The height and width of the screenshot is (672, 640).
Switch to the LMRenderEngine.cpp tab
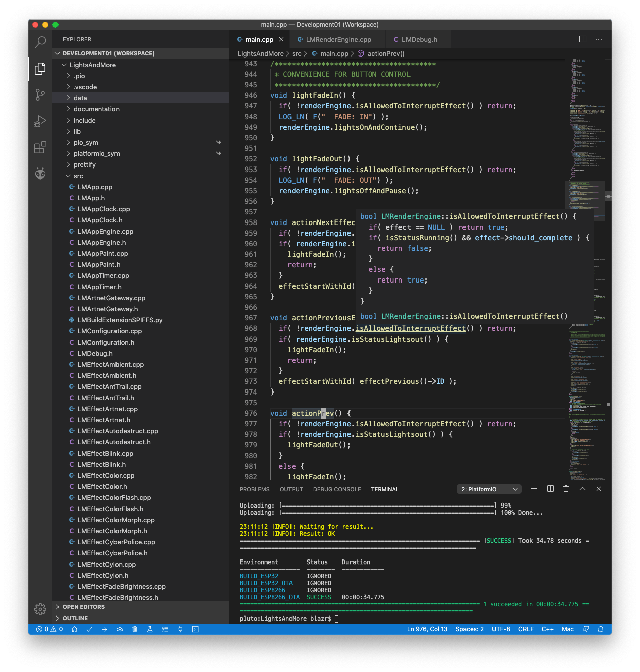point(338,39)
